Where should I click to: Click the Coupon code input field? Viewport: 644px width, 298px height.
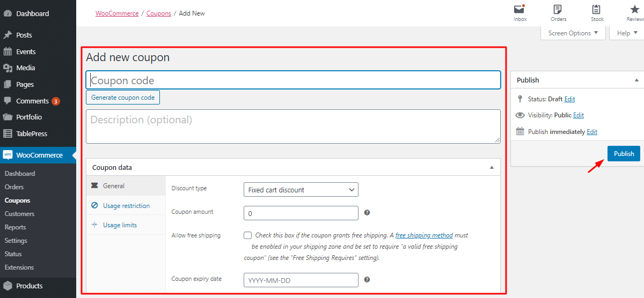click(x=293, y=80)
